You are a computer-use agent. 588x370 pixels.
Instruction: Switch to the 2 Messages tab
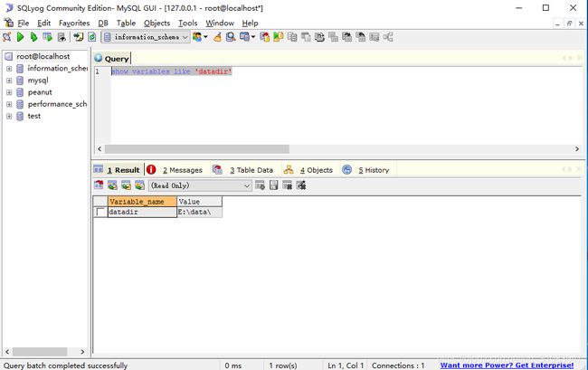182,170
